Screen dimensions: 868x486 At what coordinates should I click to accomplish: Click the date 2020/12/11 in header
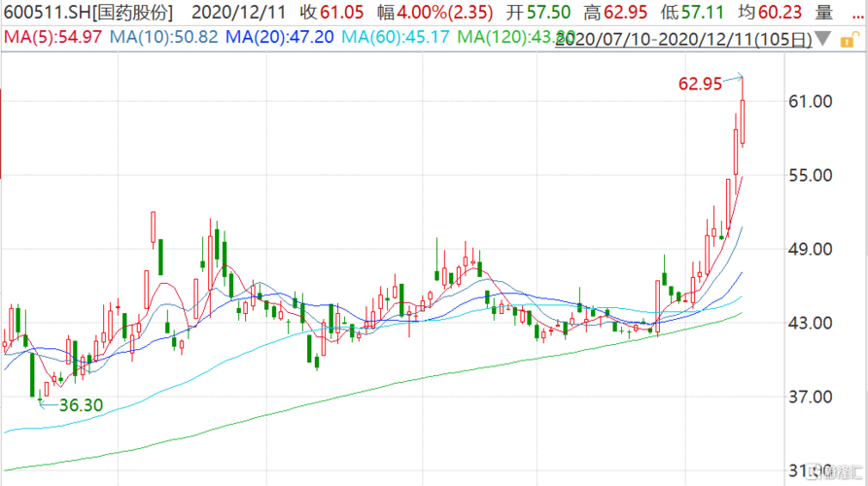click(x=238, y=13)
